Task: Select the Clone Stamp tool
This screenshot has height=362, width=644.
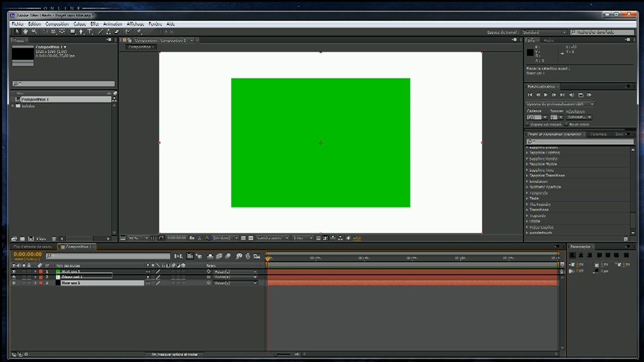Action: point(109,32)
